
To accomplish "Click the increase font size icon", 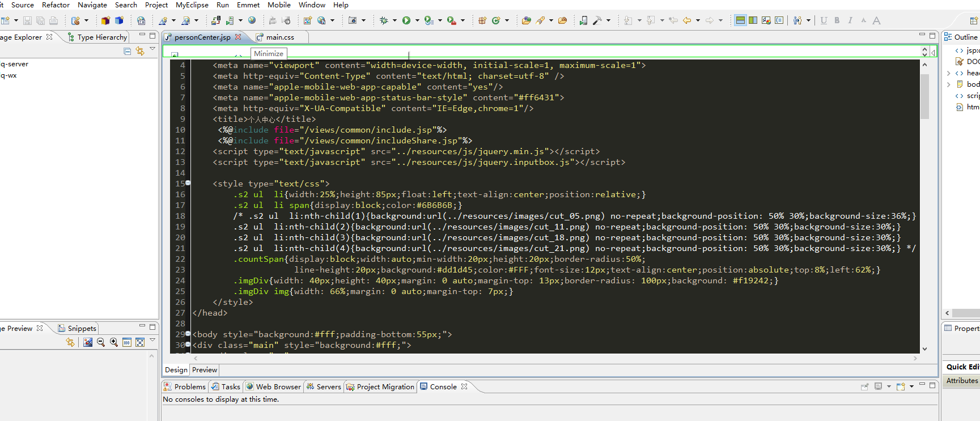I will [x=876, y=20].
